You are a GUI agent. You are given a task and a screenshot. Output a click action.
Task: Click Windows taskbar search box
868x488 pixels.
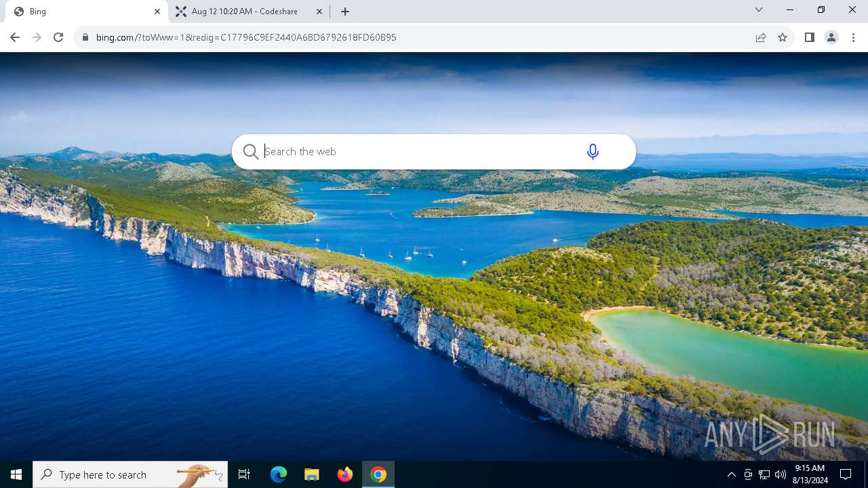click(130, 474)
